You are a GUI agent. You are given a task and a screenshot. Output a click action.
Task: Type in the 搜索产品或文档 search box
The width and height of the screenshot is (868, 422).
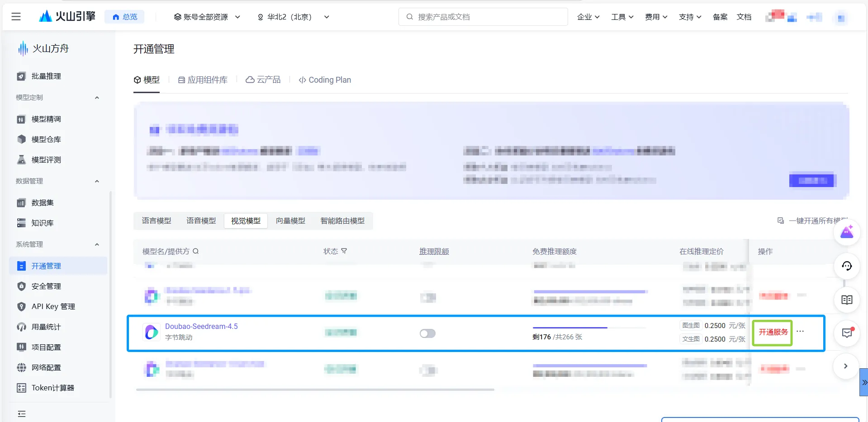(483, 17)
